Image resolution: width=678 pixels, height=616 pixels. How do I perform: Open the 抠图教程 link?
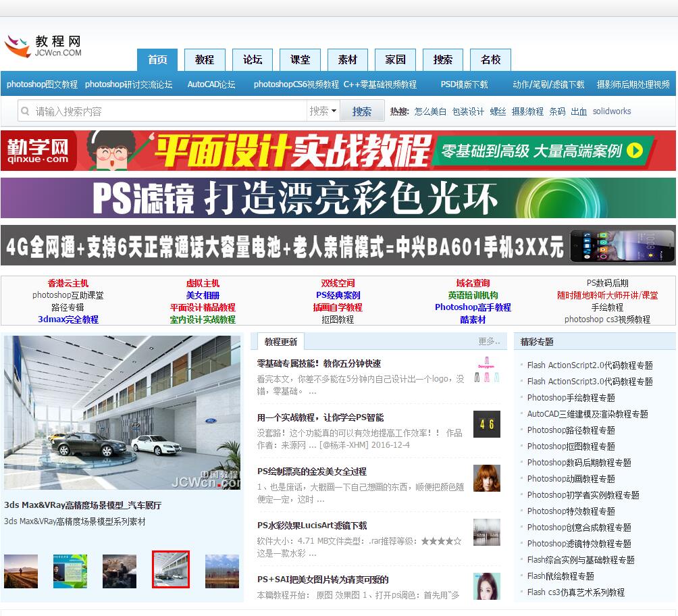[x=338, y=319]
